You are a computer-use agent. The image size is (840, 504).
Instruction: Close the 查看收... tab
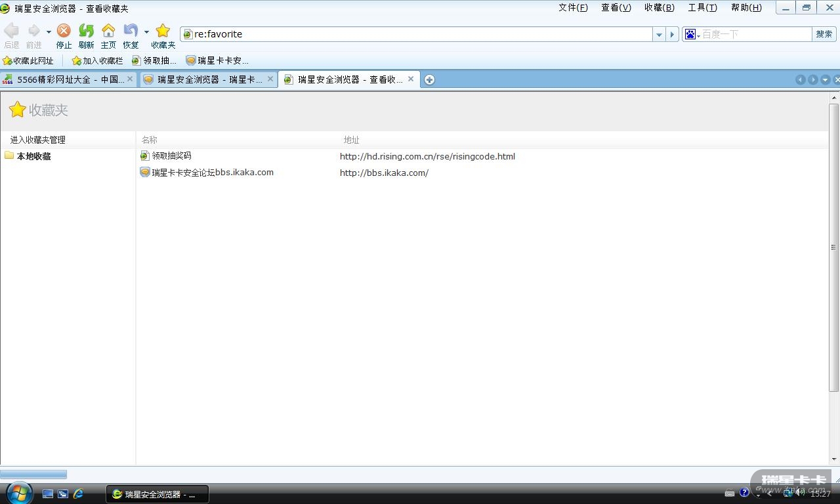coord(411,79)
